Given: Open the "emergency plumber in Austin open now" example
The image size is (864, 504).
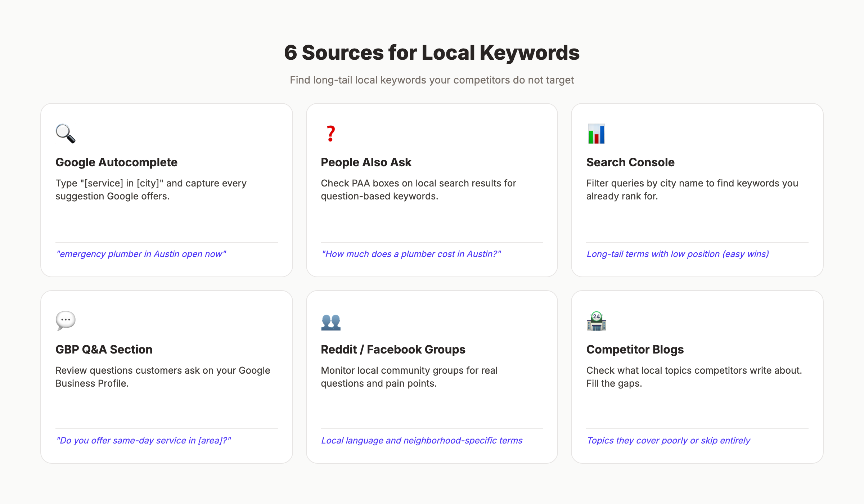Looking at the screenshot, I should (141, 254).
